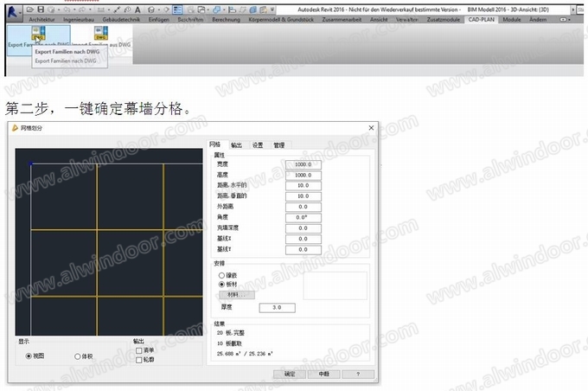The image size is (588, 391).
Task: Switch to the 设置 tab
Action: (x=258, y=145)
